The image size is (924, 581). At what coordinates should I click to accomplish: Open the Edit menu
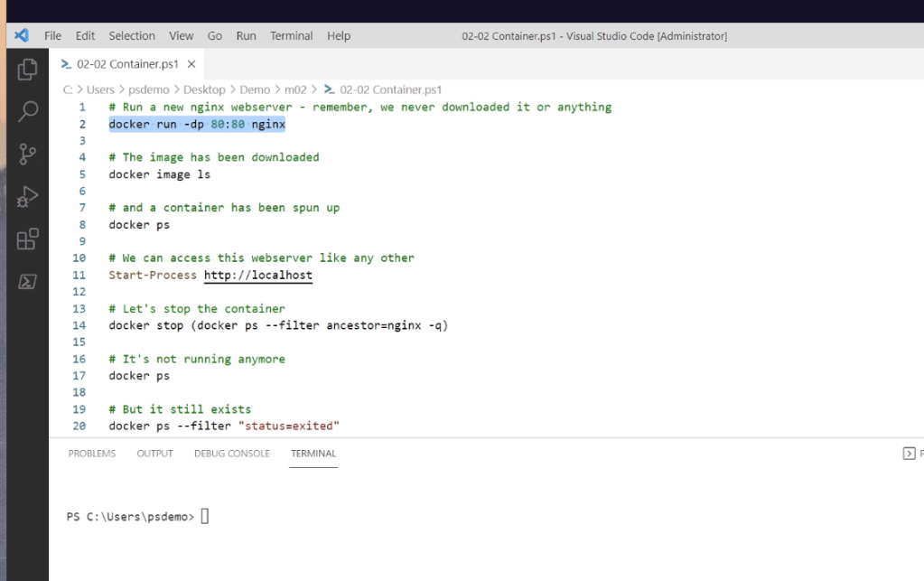tap(85, 36)
